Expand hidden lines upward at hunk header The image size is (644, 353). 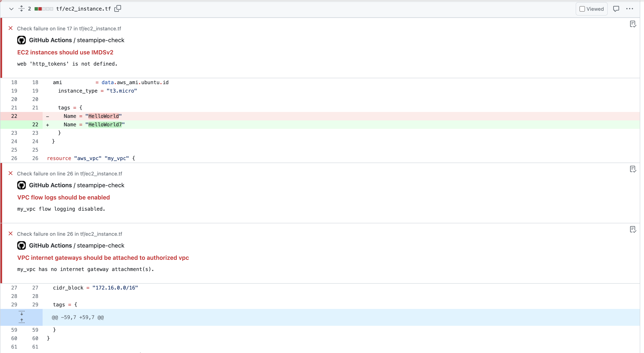[x=22, y=321]
